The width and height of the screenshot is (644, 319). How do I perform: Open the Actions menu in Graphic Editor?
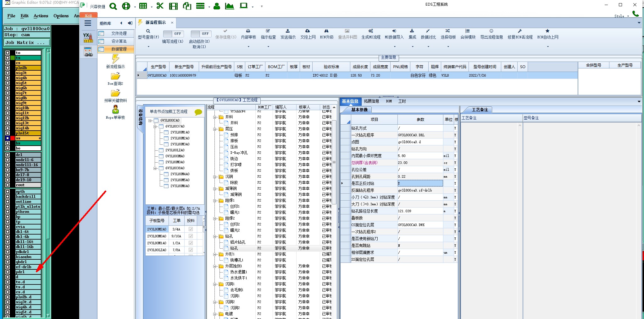(41, 16)
